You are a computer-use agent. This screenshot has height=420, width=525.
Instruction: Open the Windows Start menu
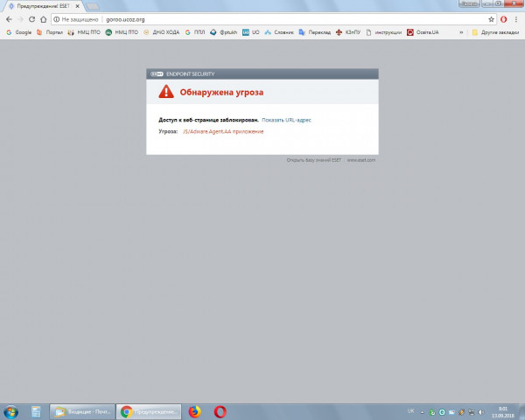(x=10, y=411)
